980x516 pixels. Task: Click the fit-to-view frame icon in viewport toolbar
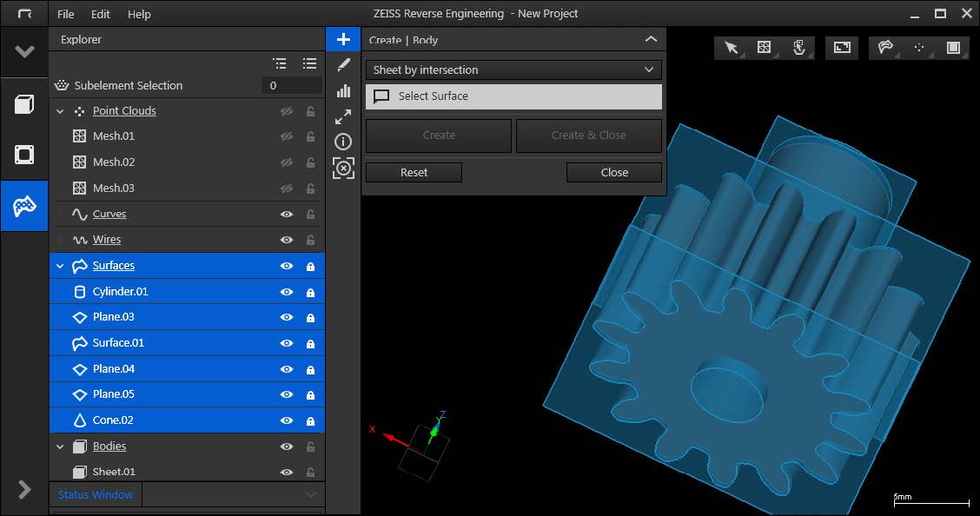click(x=841, y=48)
